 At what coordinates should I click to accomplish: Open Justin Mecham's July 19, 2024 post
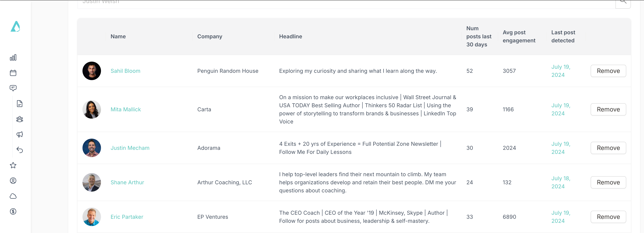point(561,148)
